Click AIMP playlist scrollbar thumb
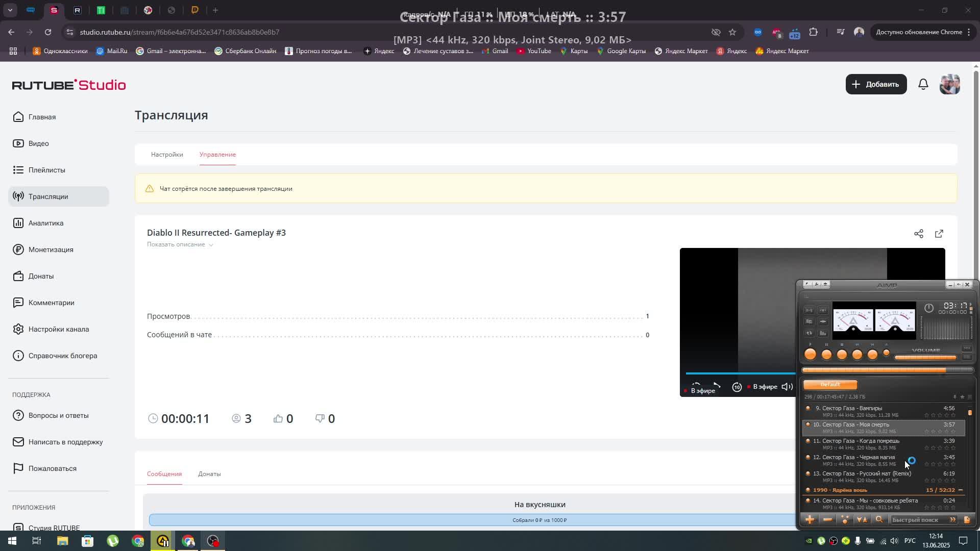The height and width of the screenshot is (551, 980). pyautogui.click(x=970, y=412)
